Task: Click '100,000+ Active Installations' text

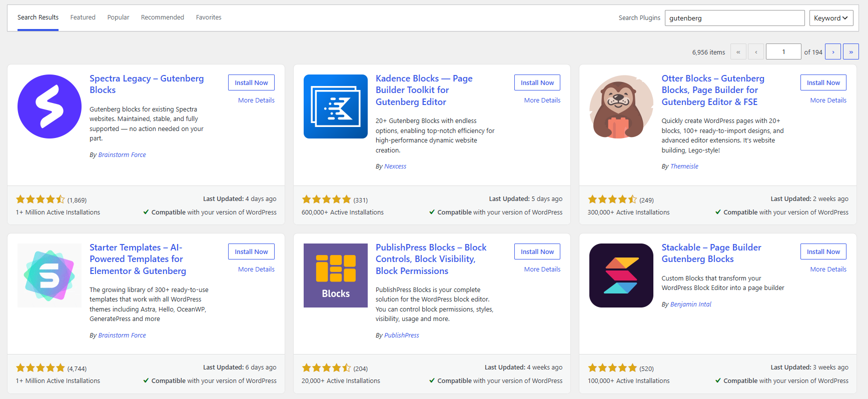Action: (x=628, y=381)
